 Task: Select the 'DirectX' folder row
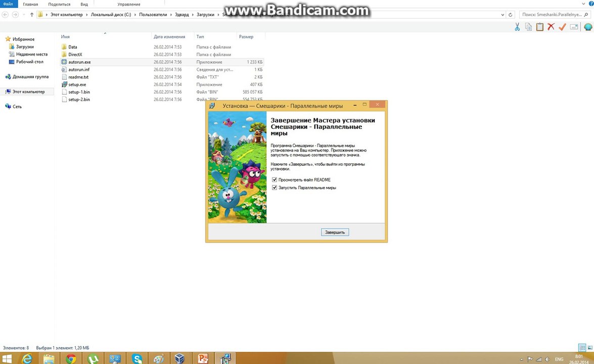pyautogui.click(x=162, y=55)
